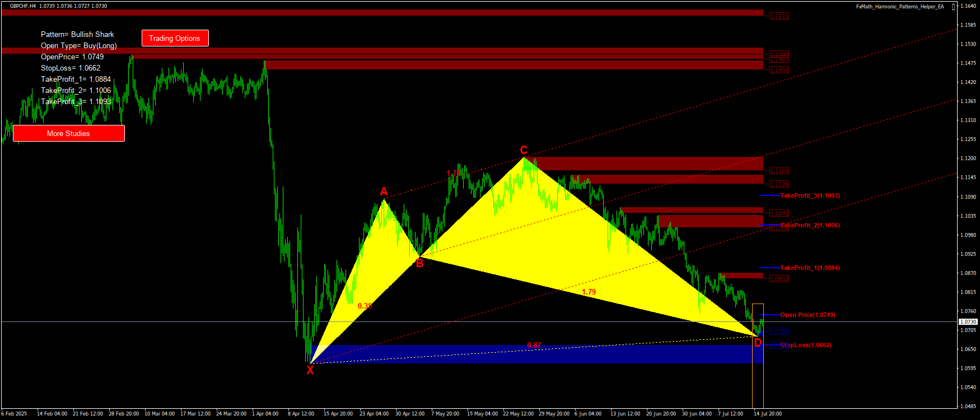This screenshot has height=420, width=980.
Task: Click the current price 1.0730 marker on axis
Action: (968, 322)
